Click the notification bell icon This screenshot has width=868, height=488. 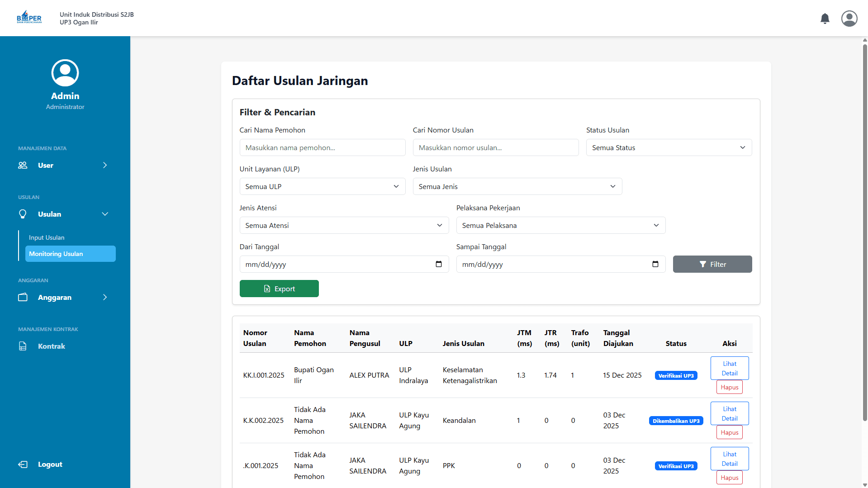pos(825,19)
